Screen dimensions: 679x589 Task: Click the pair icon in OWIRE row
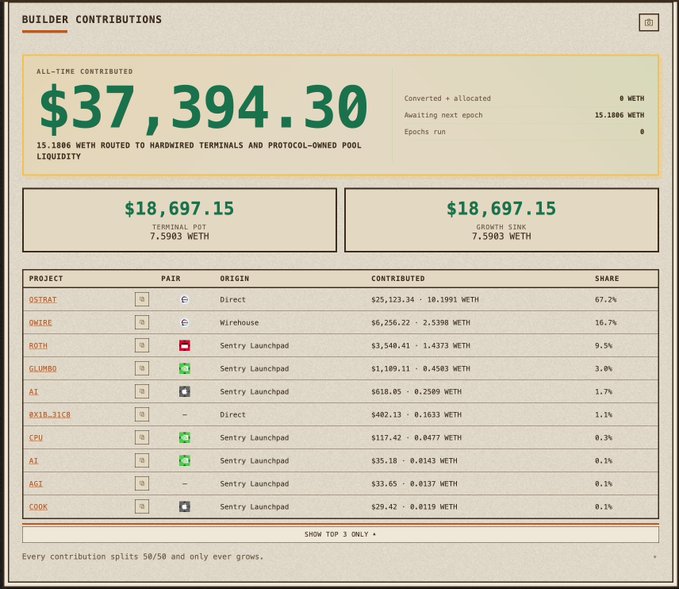click(x=184, y=322)
